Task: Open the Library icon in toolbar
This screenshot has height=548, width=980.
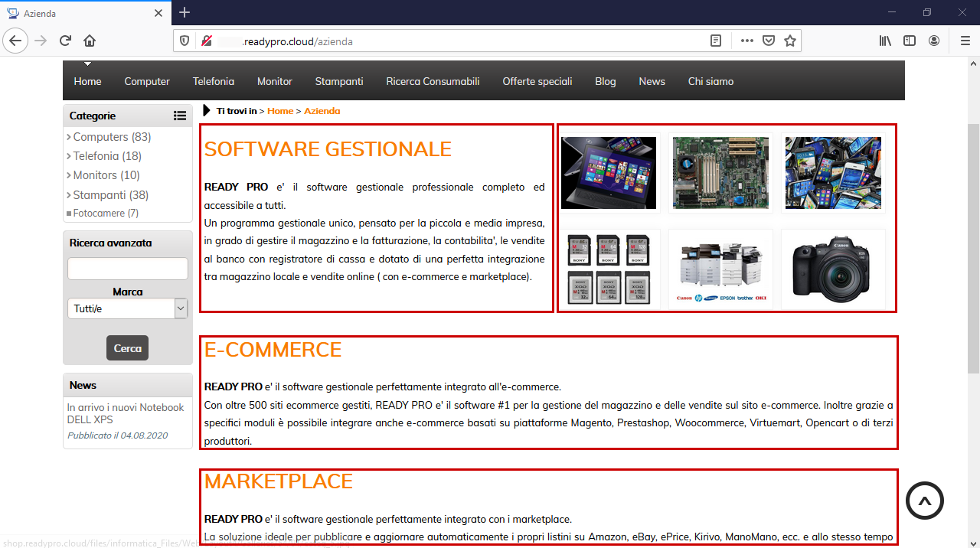Action: [x=885, y=41]
